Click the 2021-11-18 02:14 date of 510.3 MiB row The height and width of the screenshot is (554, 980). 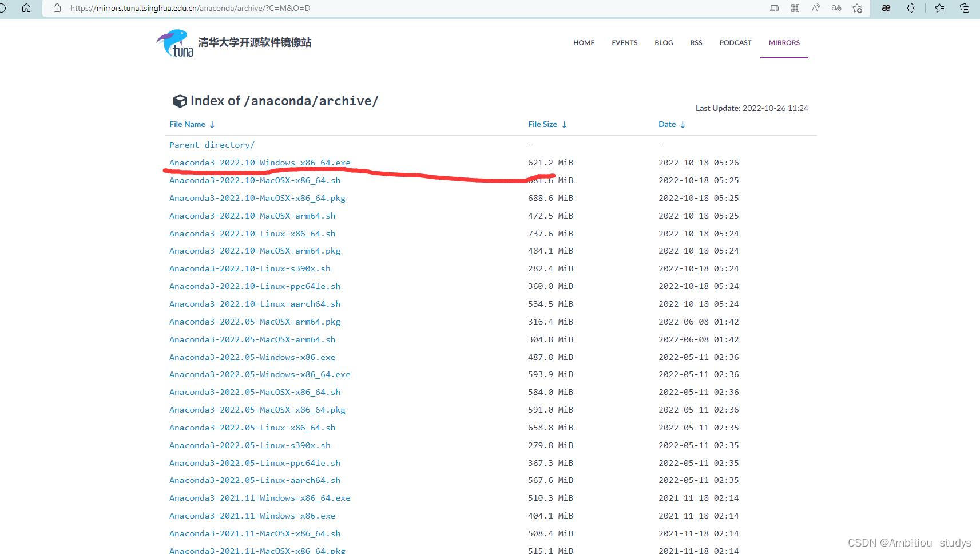(699, 498)
